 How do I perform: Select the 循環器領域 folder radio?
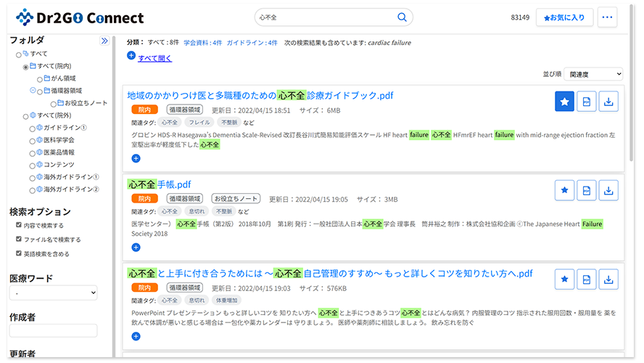[x=40, y=91]
